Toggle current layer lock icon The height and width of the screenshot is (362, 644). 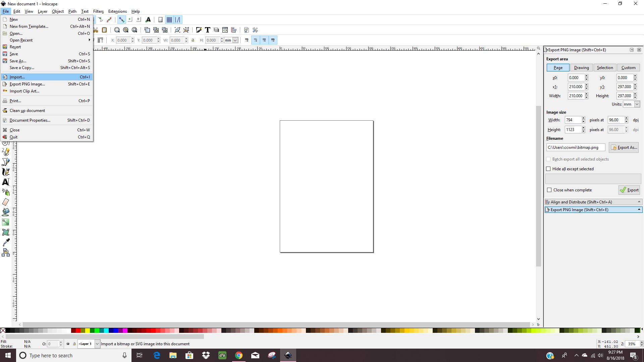tap(74, 344)
